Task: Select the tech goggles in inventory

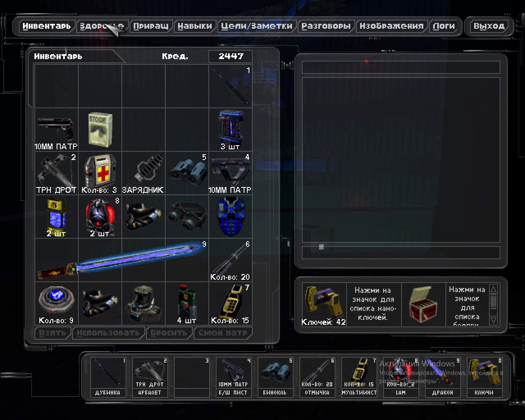Action: pos(187,217)
